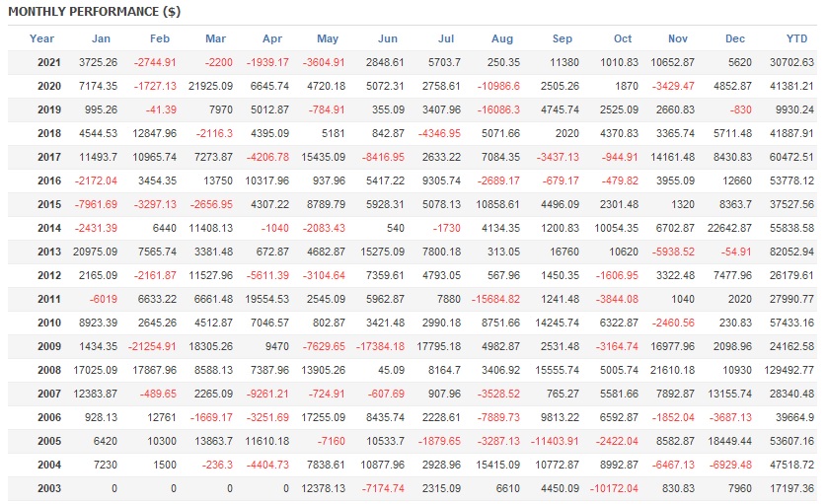Click the Year column header
This screenshot has width=827, height=504.
(x=42, y=38)
